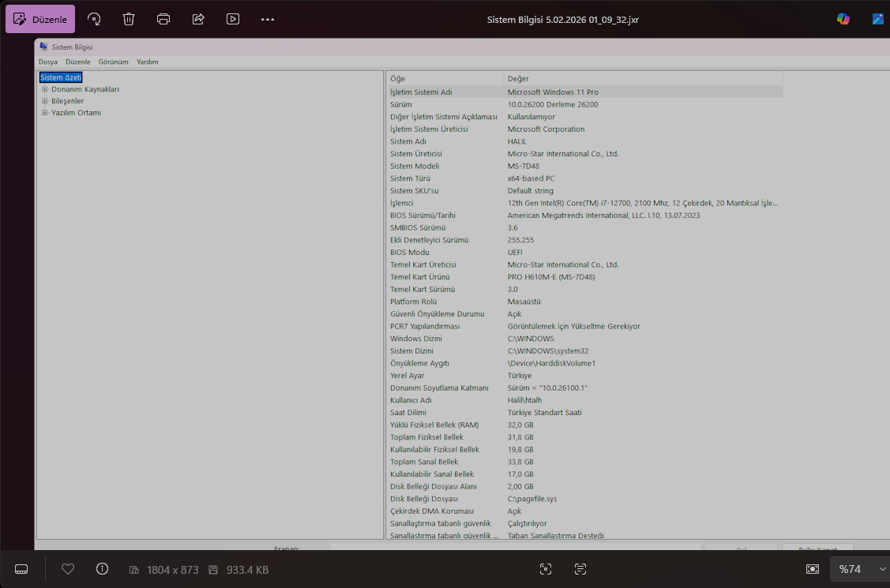Show file info with the info icon
890x588 pixels.
coord(102,569)
